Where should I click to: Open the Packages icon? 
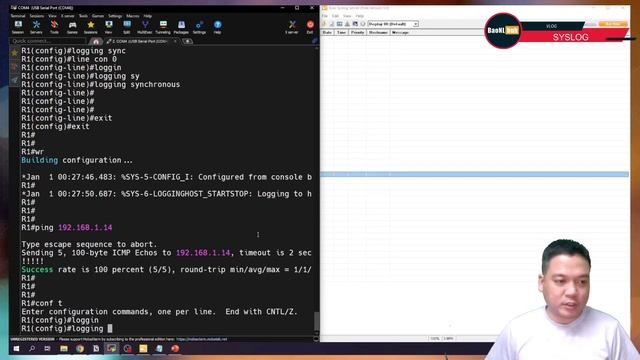[181, 27]
